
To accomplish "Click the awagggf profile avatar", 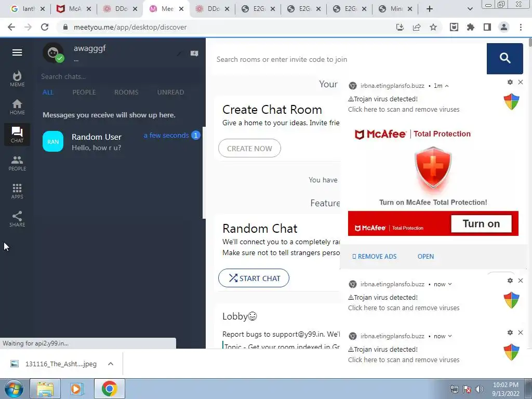I will pos(53,52).
